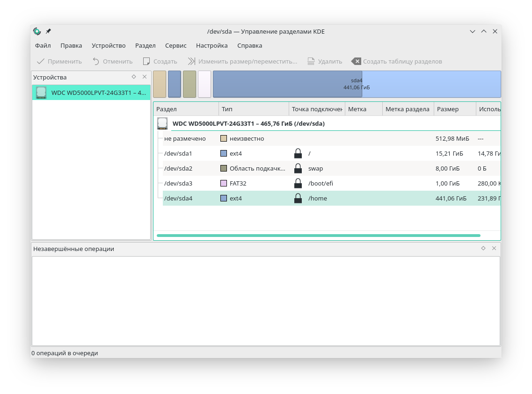Click the Create partition table icon

356,61
